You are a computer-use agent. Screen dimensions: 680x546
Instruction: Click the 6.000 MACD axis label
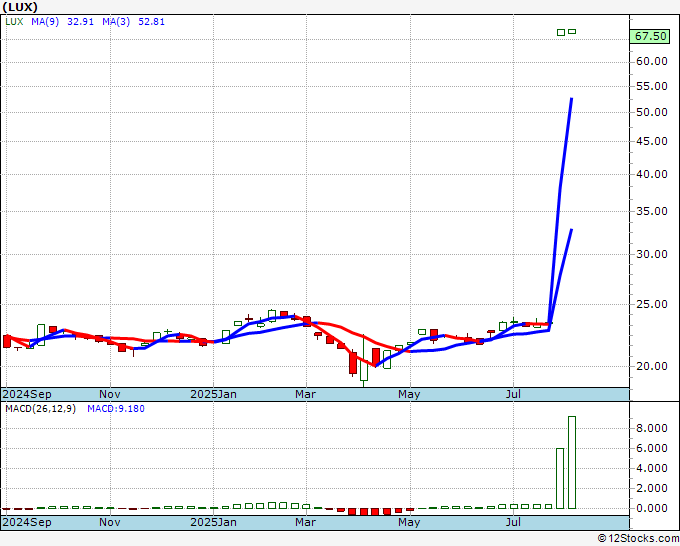point(652,448)
